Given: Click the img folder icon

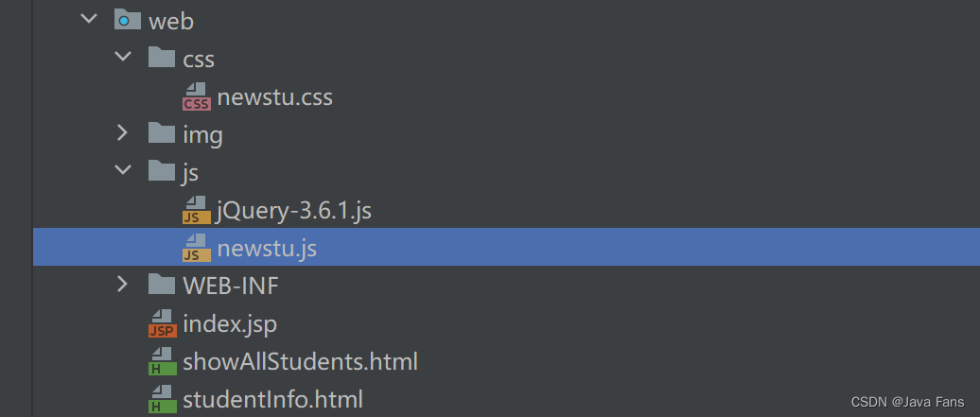Looking at the screenshot, I should click(x=162, y=134).
